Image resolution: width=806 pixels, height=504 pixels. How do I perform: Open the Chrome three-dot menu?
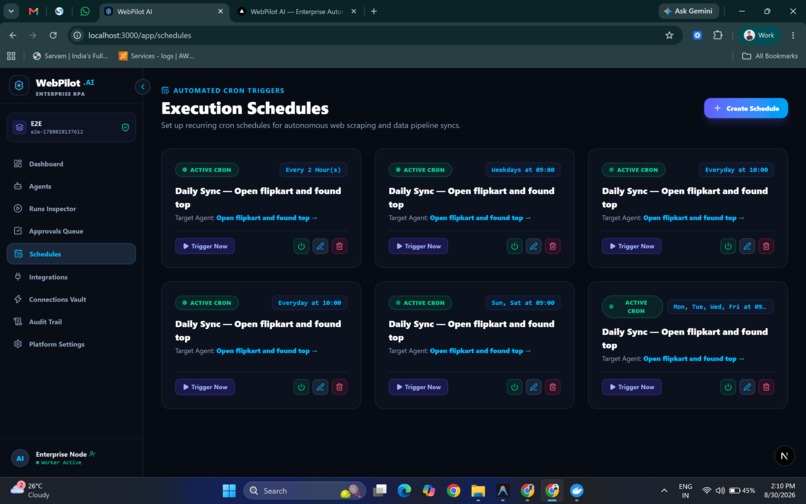pyautogui.click(x=793, y=35)
